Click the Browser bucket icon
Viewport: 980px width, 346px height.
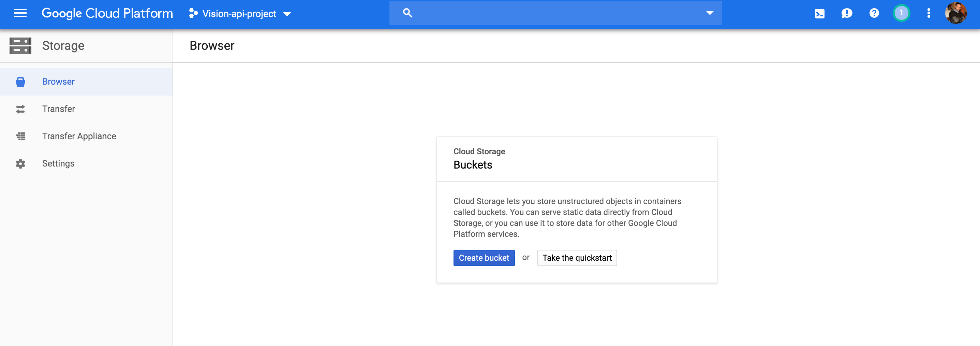pos(20,82)
